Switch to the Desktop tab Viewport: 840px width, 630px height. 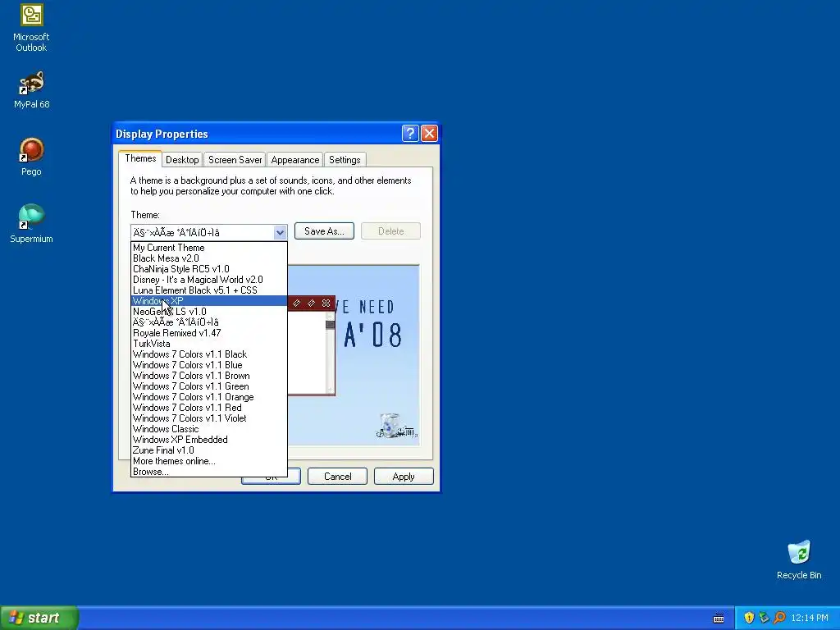[182, 160]
